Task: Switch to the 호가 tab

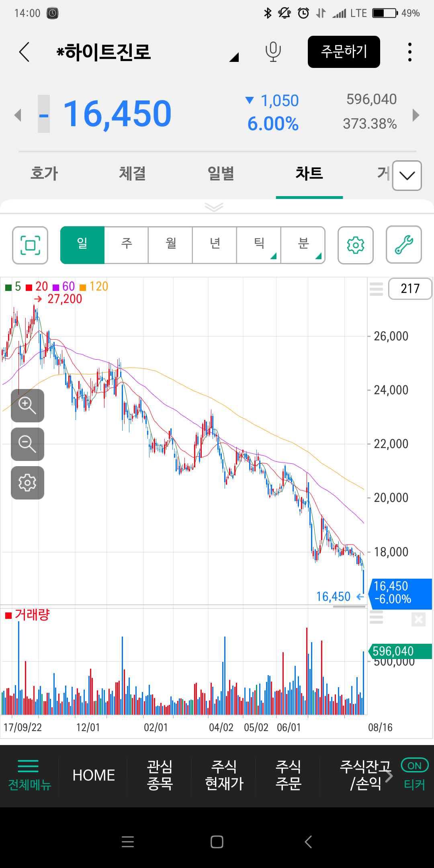Action: [x=44, y=174]
